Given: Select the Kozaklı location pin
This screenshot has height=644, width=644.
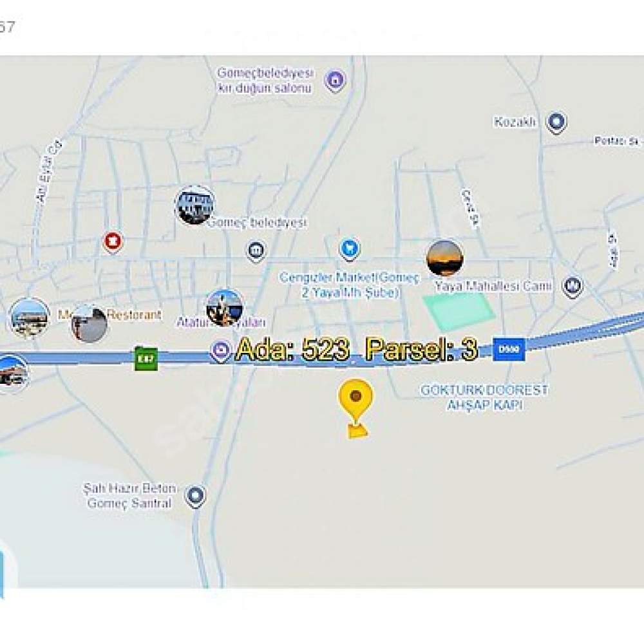Looking at the screenshot, I should [556, 122].
